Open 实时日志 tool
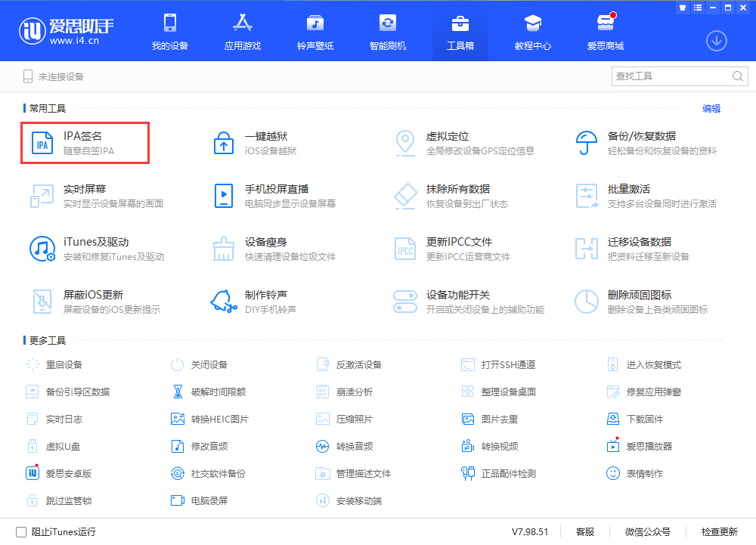This screenshot has height=545, width=756. [54, 419]
